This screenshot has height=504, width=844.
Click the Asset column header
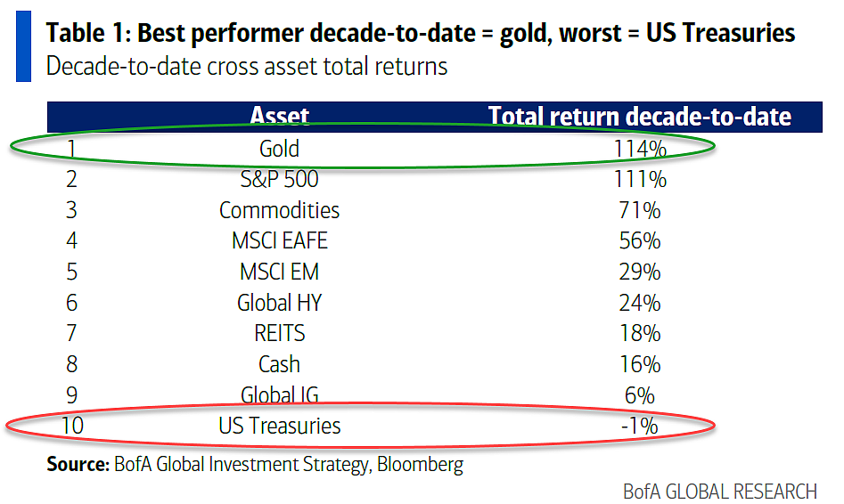[x=279, y=116]
